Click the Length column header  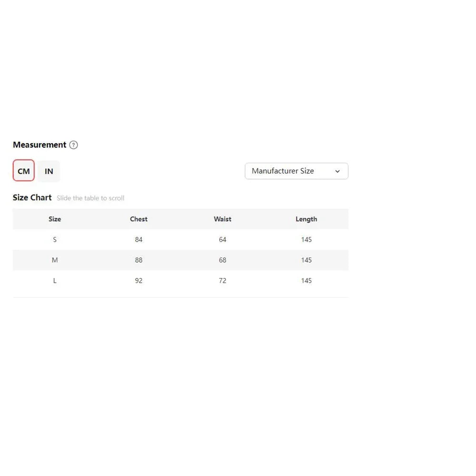[x=306, y=219]
